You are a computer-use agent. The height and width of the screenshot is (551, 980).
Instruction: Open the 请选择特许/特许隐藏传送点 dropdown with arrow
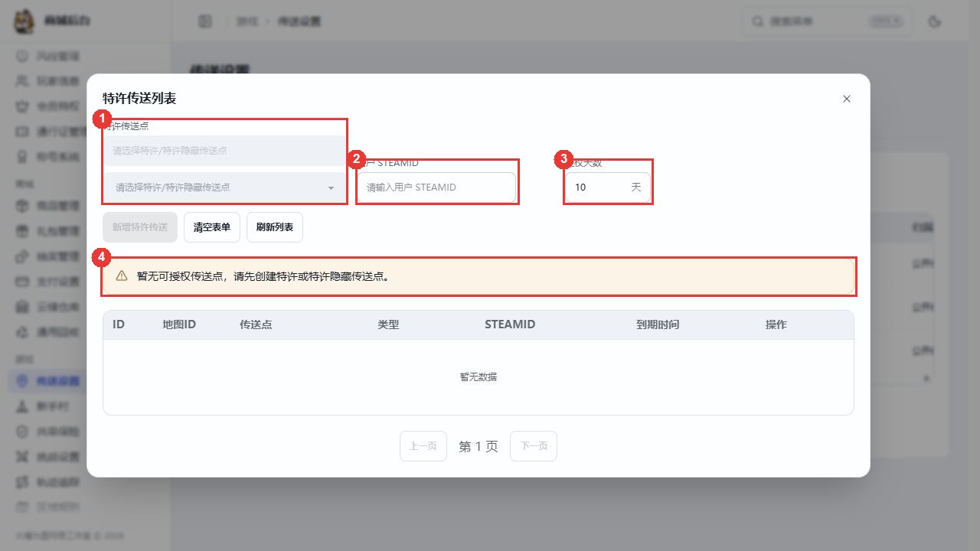[225, 187]
